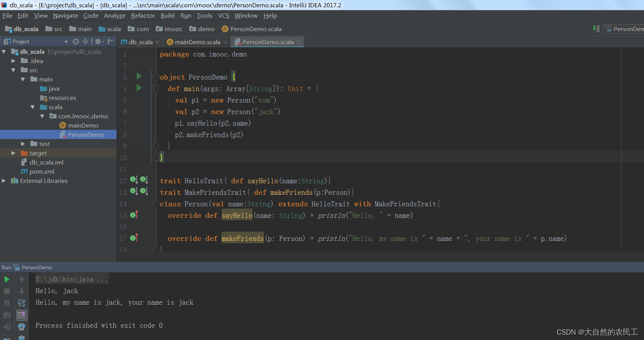Click the print console output icon
The image size is (644, 340).
[x=22, y=327]
